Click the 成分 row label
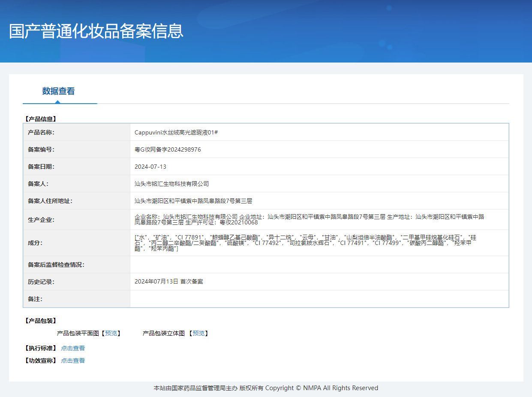The image size is (532, 397). [x=35, y=243]
